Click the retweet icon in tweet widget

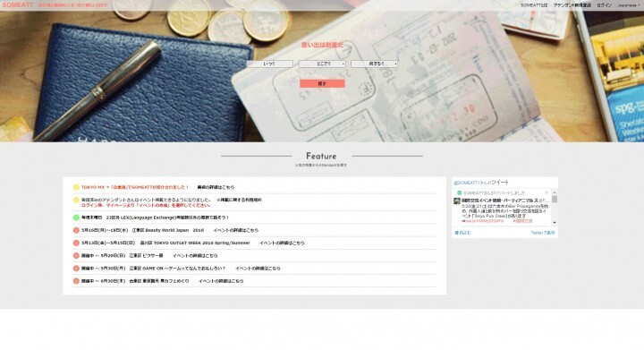459,192
